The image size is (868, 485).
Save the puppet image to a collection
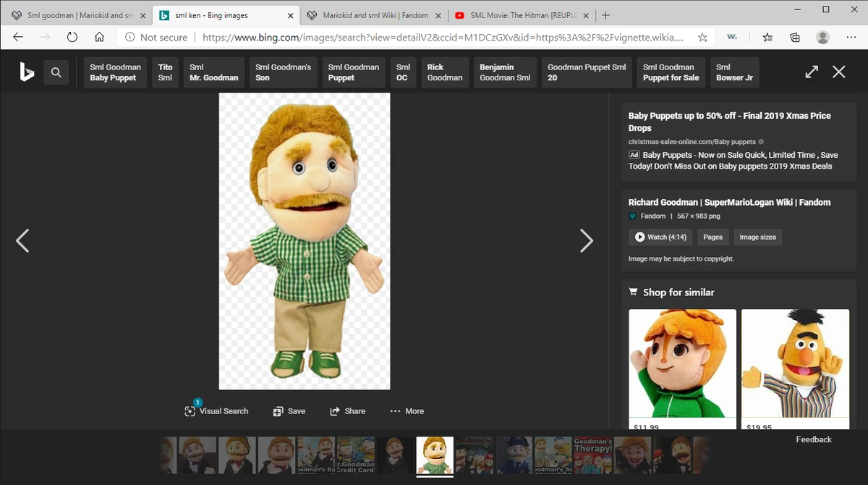coord(289,410)
